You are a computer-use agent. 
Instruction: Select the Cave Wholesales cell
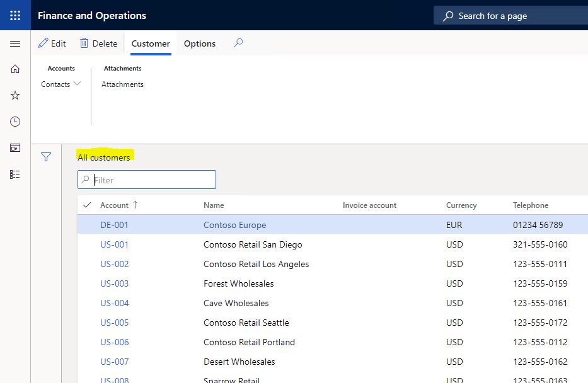point(236,303)
